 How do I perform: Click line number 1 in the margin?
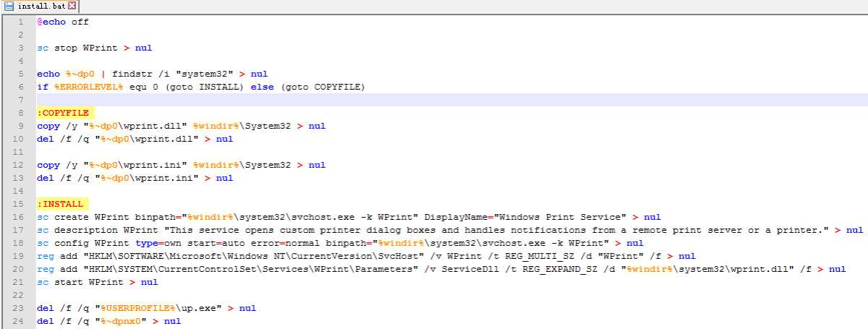22,22
